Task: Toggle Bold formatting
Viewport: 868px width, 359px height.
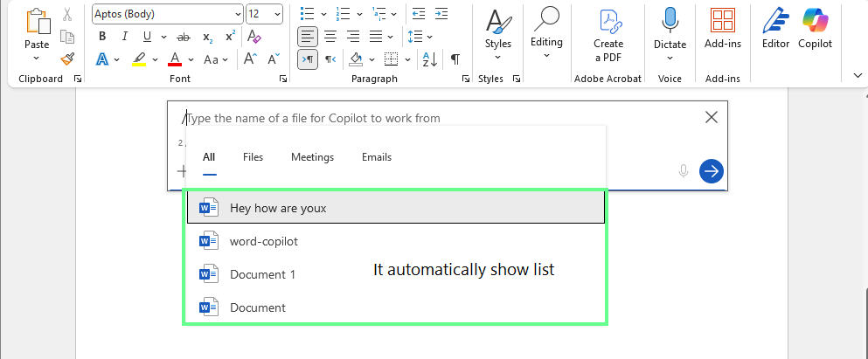Action: [x=102, y=37]
